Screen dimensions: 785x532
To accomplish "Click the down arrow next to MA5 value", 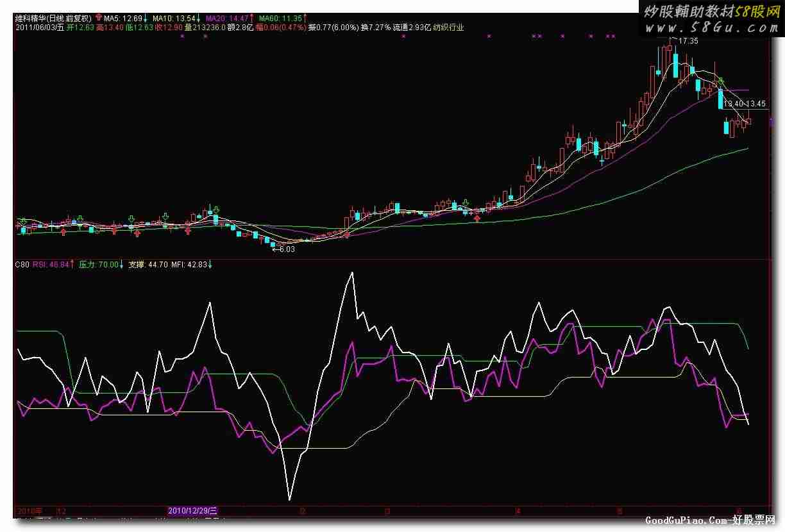I will click(x=145, y=19).
